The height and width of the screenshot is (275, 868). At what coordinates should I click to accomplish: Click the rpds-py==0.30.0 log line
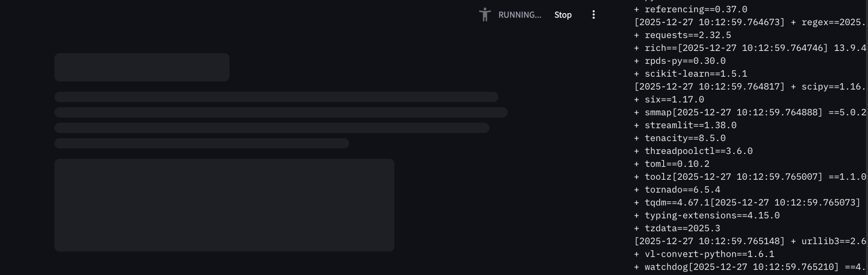coord(685,61)
